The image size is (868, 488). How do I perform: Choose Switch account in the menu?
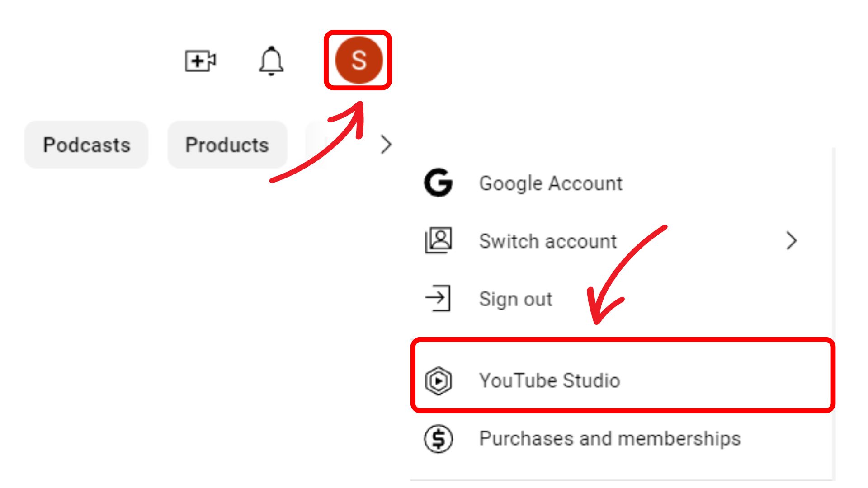548,241
